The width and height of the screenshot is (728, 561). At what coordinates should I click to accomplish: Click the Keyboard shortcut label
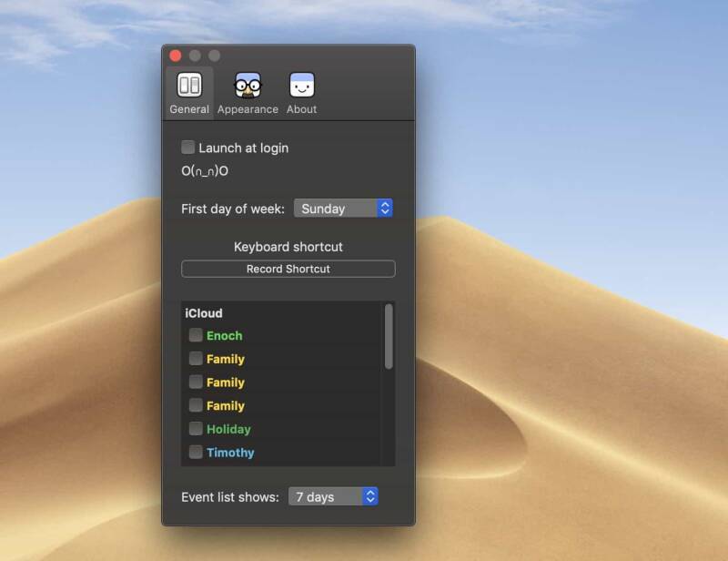coord(288,247)
